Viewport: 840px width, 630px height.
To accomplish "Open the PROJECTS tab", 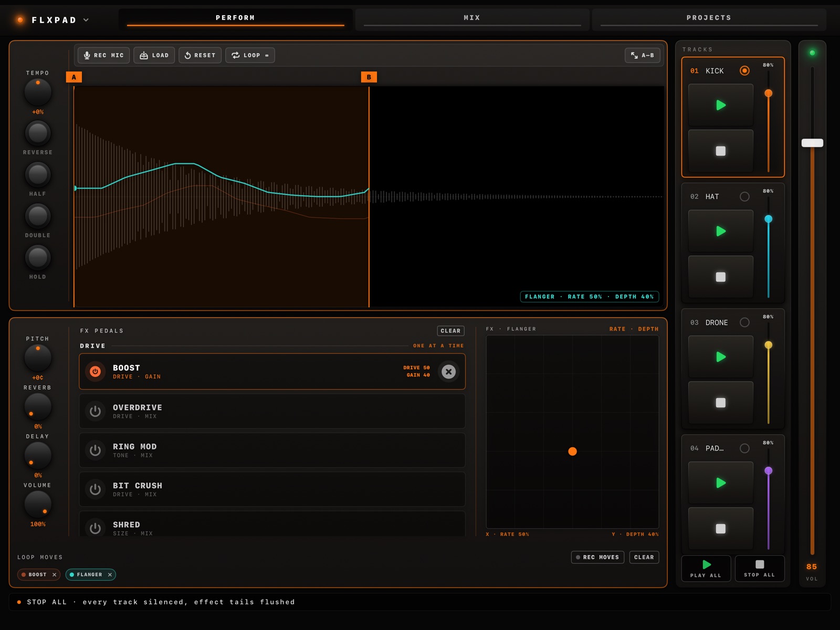I will pyautogui.click(x=709, y=18).
